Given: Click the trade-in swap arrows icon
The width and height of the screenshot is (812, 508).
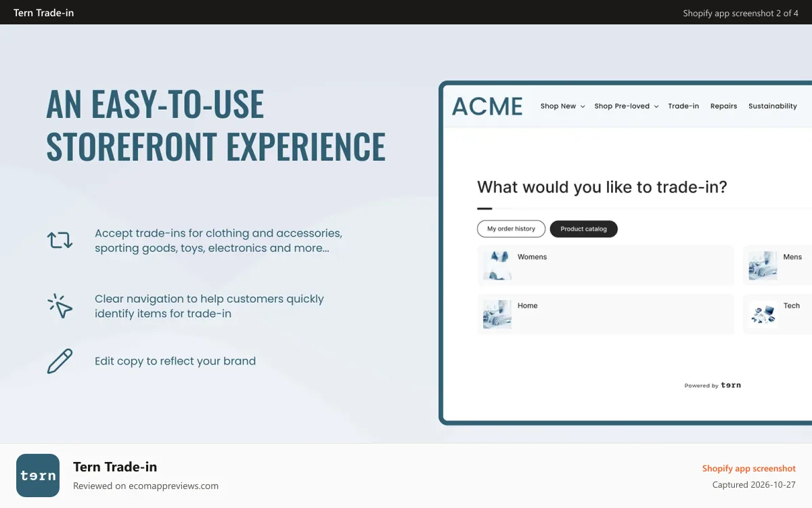Looking at the screenshot, I should 60,240.
